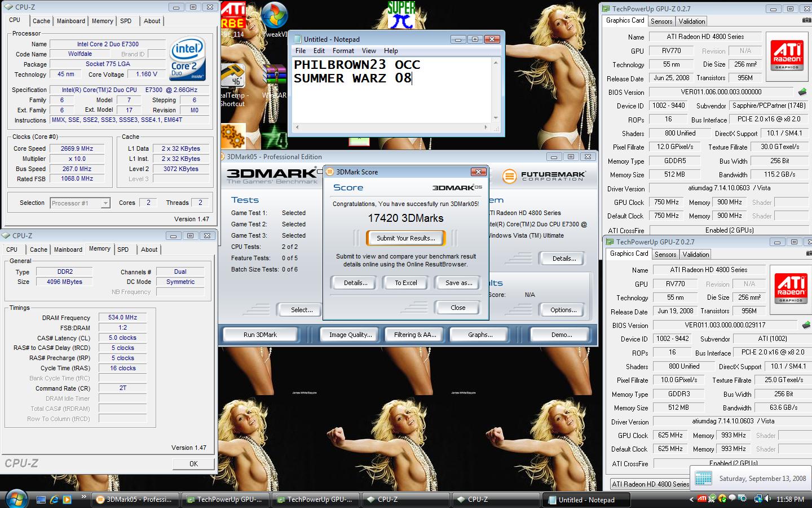Click the Run 3DMark button
This screenshot has height=508, width=812.
[x=260, y=335]
